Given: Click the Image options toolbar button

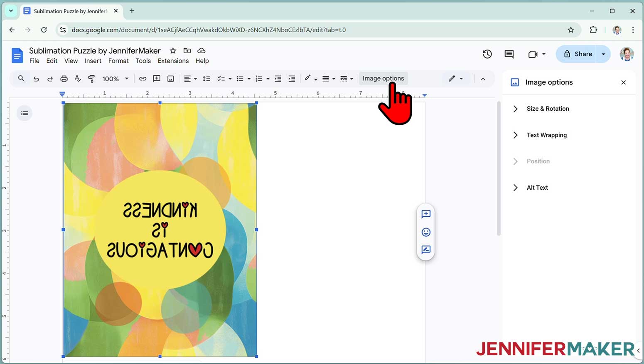Looking at the screenshot, I should [x=383, y=78].
